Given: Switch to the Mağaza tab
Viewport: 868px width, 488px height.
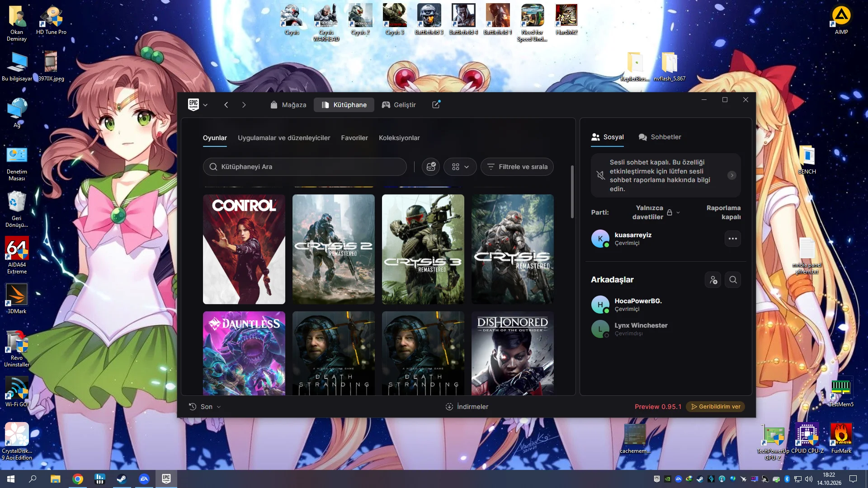Looking at the screenshot, I should click(x=288, y=105).
